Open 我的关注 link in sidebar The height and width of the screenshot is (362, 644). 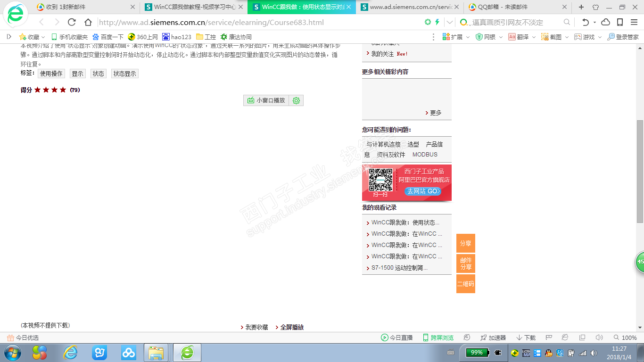[382, 54]
